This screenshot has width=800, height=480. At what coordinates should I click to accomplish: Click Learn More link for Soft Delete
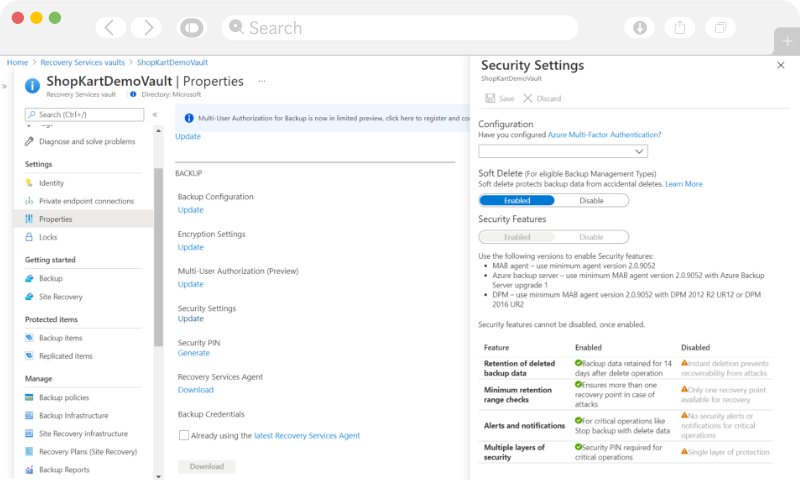[x=683, y=184]
